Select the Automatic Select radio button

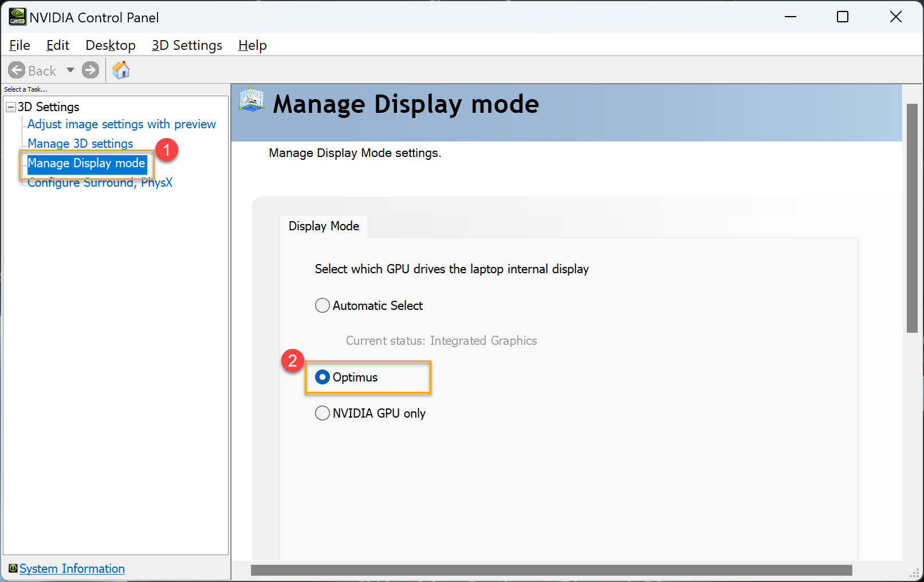click(323, 305)
